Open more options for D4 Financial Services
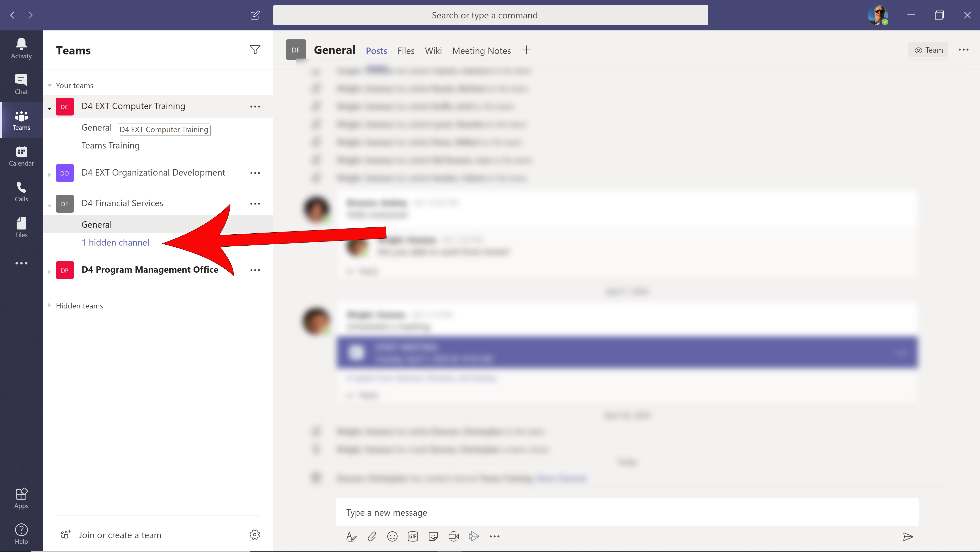This screenshot has width=980, height=552. tap(255, 203)
